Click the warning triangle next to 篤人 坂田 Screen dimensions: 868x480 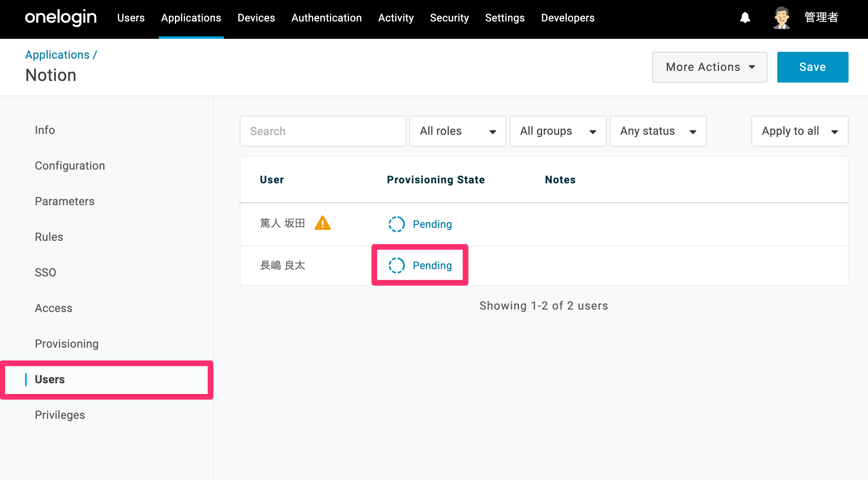pyautogui.click(x=323, y=223)
